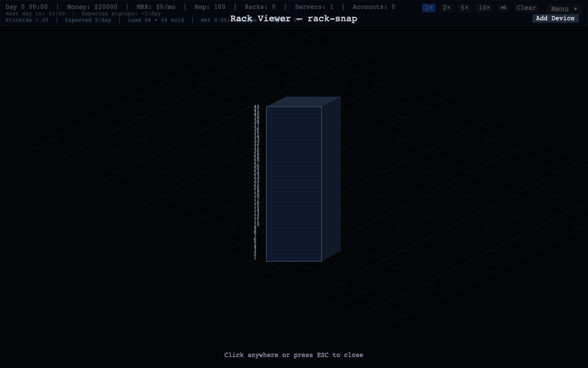Open the Menu dropdown
This screenshot has width=588, height=368.
coord(564,9)
